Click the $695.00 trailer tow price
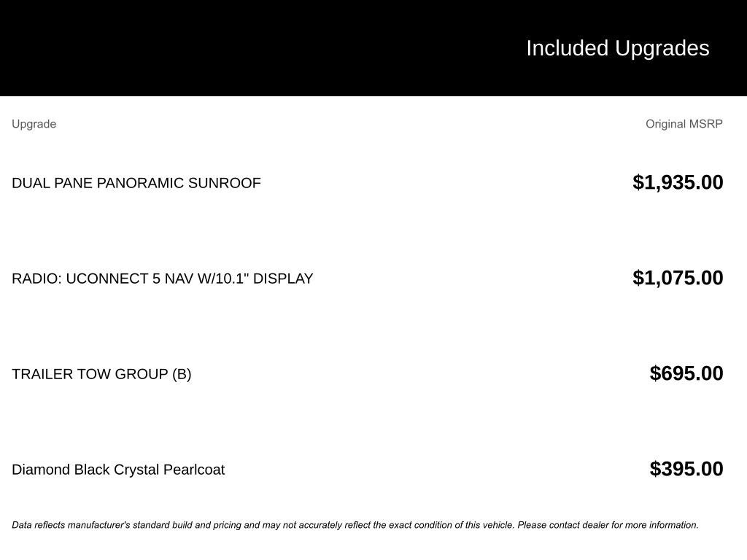Image resolution: width=747 pixels, height=560 pixels. pyautogui.click(x=686, y=373)
